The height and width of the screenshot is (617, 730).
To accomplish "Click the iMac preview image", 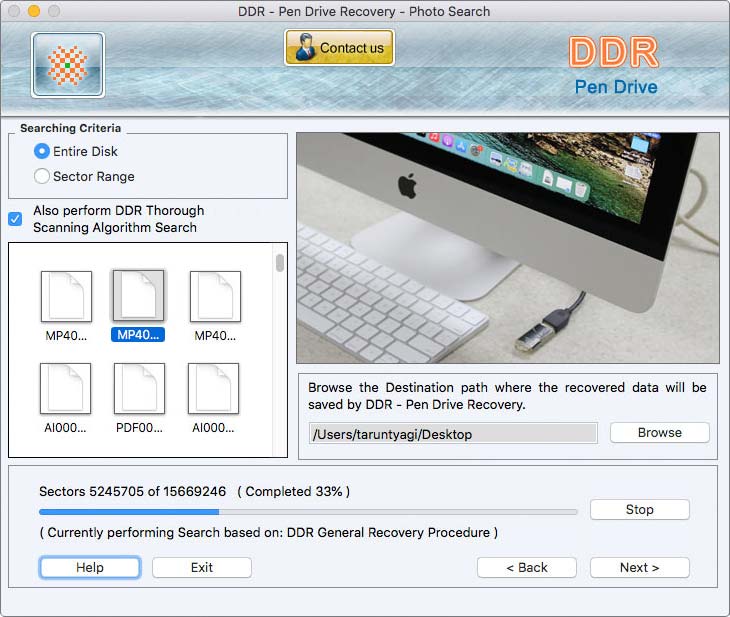I will point(508,248).
